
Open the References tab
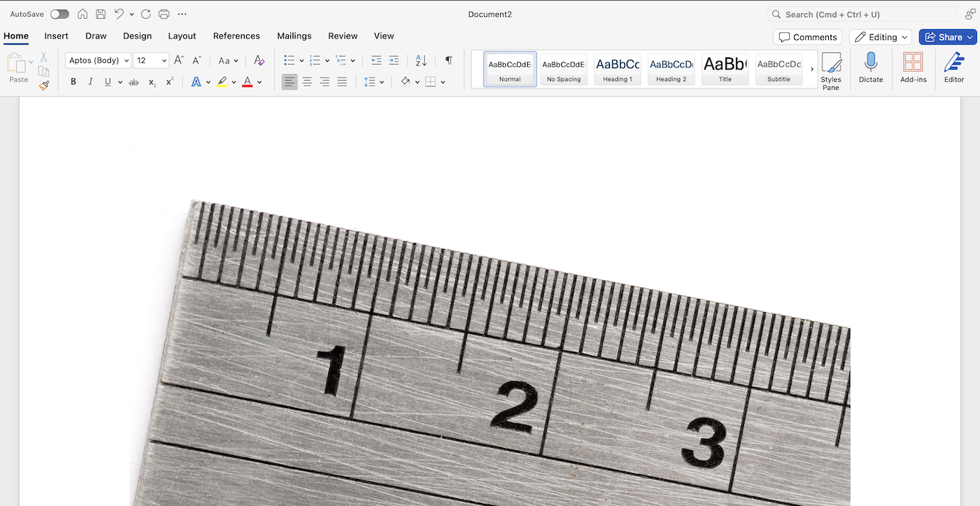pos(237,36)
